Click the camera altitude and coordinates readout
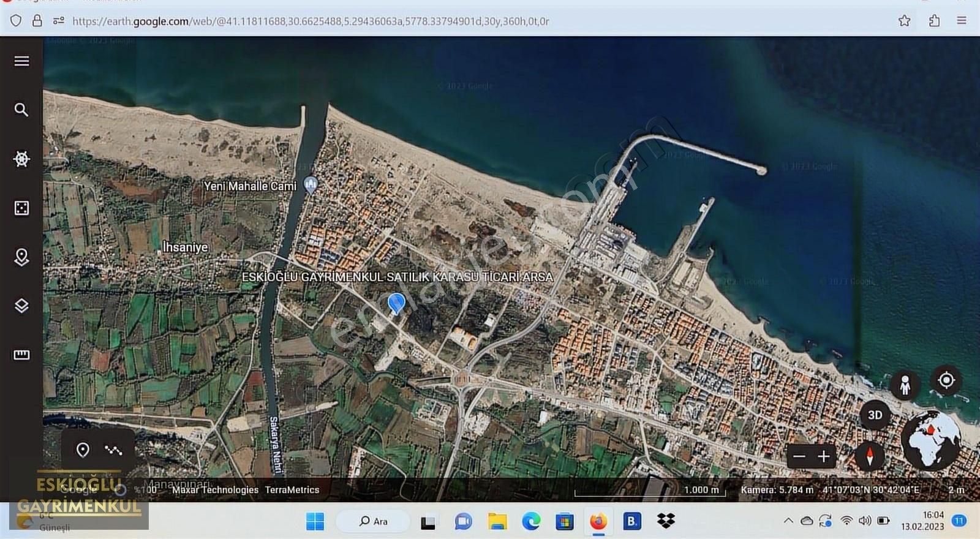980x539 pixels. 830,490
